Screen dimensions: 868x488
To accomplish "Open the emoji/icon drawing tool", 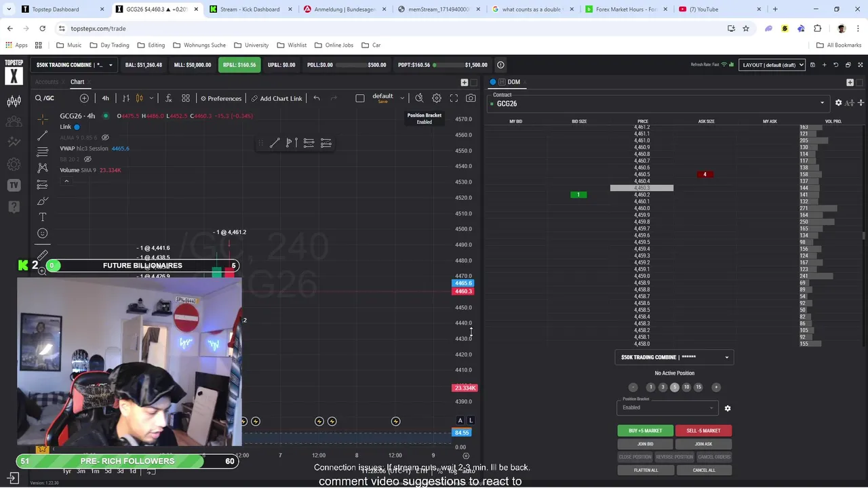I will 43,233.
